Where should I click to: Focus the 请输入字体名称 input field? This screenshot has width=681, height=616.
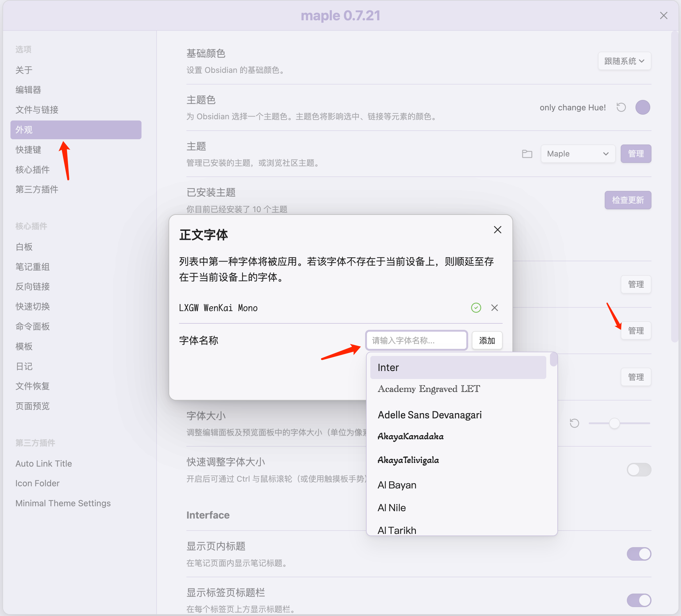[x=416, y=340]
